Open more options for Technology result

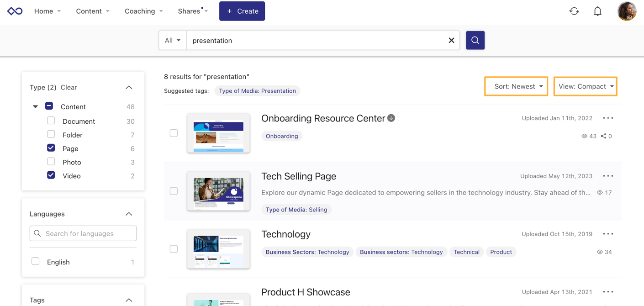pos(608,234)
